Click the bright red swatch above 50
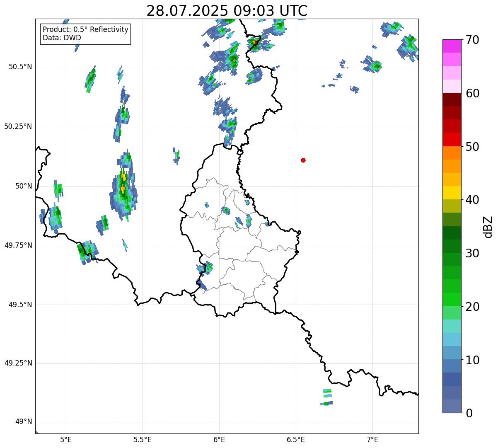The height and width of the screenshot is (448, 498). pos(452,139)
